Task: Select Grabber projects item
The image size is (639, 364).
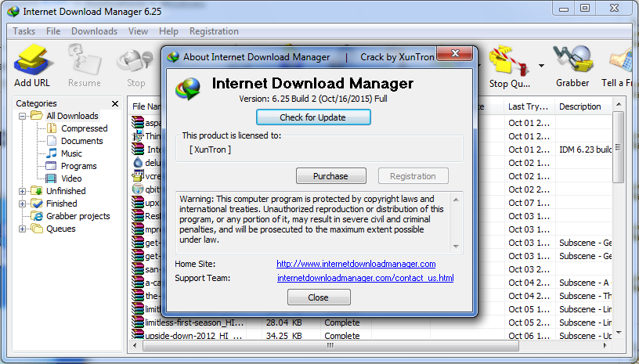Action: [x=78, y=216]
